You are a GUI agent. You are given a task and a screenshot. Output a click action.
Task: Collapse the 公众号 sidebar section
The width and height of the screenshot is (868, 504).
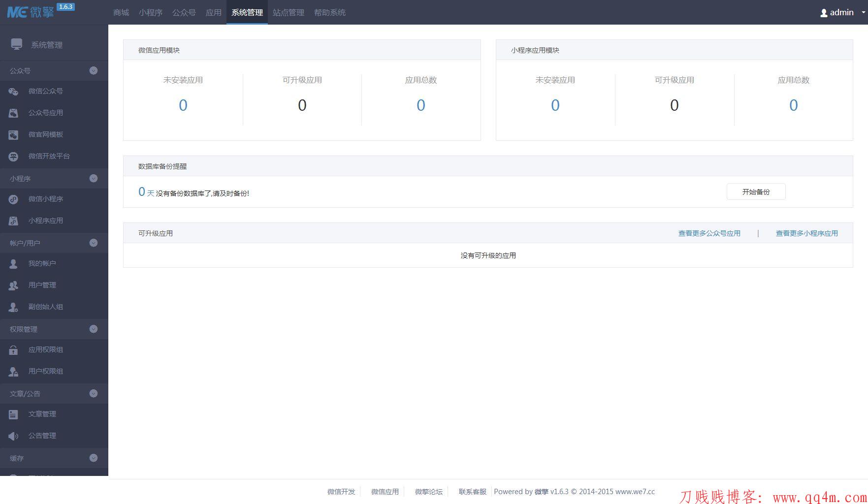tap(94, 71)
